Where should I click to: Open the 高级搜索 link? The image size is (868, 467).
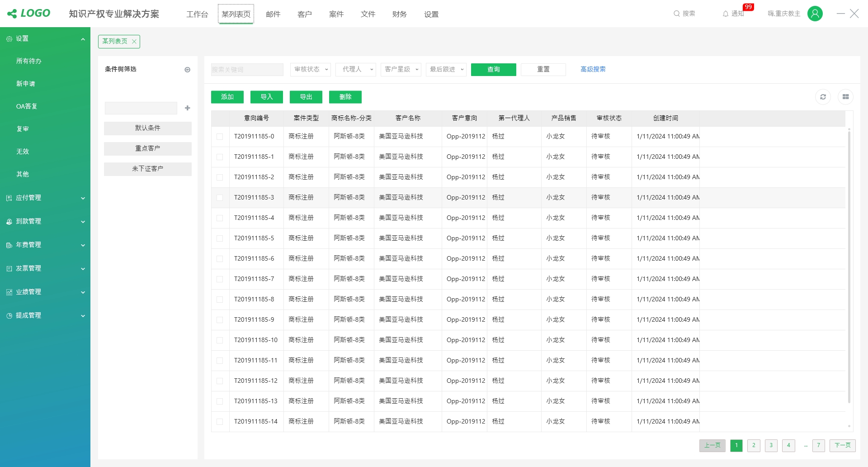tap(593, 69)
